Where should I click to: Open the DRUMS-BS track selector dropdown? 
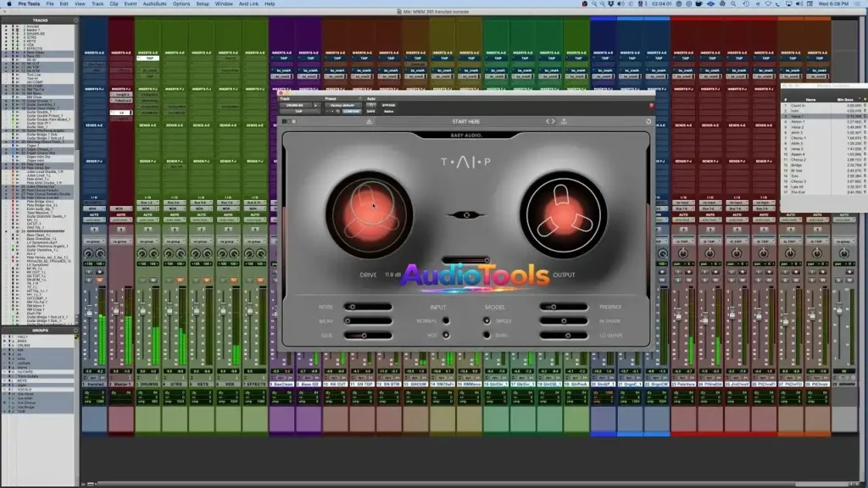297,105
